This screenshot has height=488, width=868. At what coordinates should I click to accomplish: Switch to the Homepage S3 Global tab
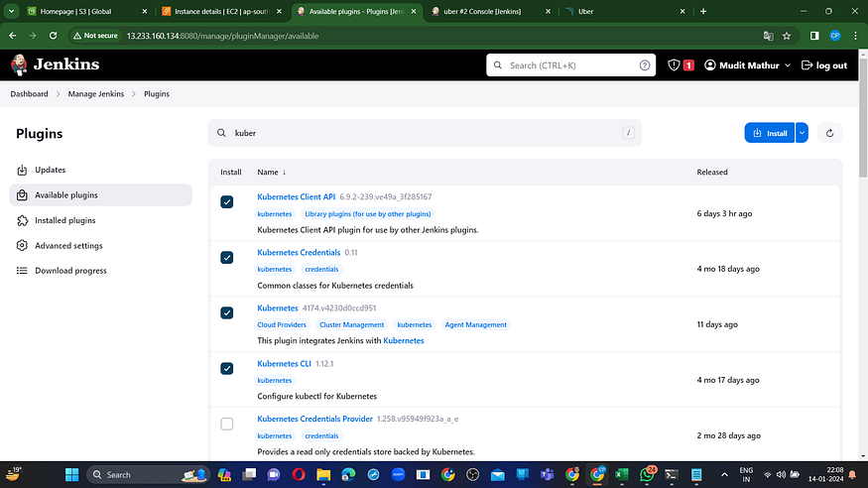pyautogui.click(x=87, y=11)
